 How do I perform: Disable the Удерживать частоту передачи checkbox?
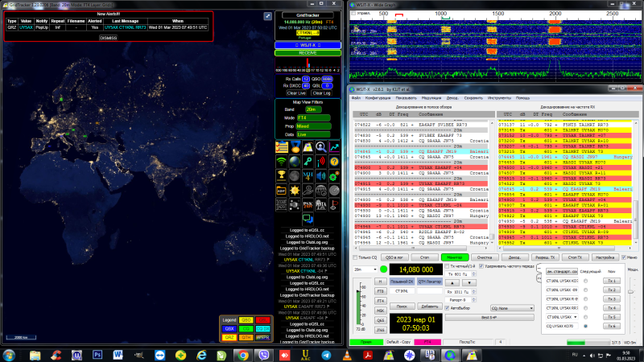481,266
